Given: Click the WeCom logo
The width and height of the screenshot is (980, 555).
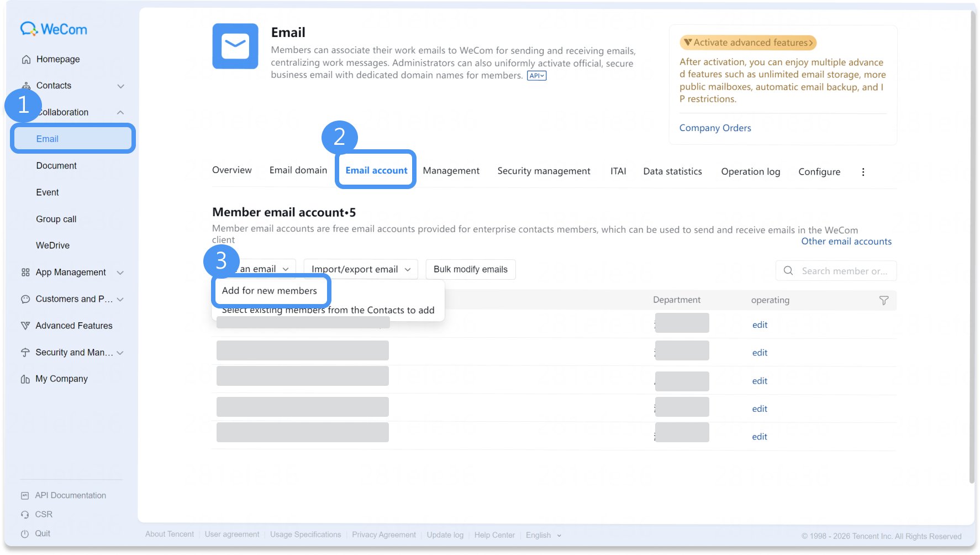Looking at the screenshot, I should coord(54,29).
